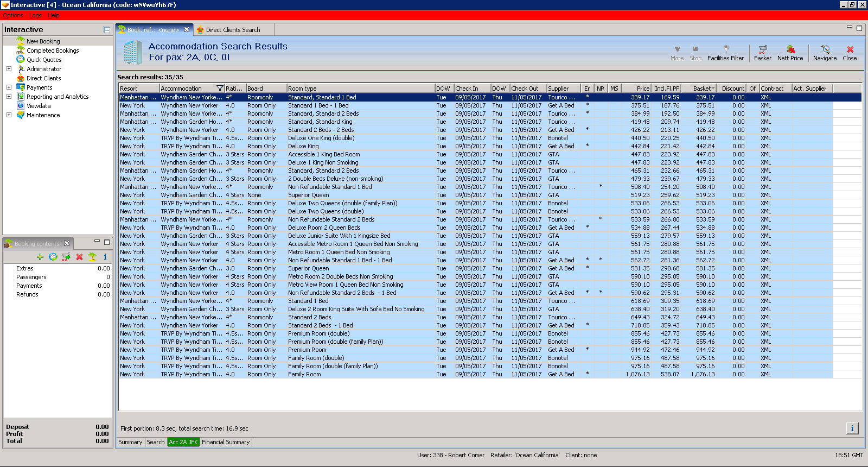Image resolution: width=868 pixels, height=467 pixels.
Task: Sort by the Resort column header
Action: (x=139, y=89)
